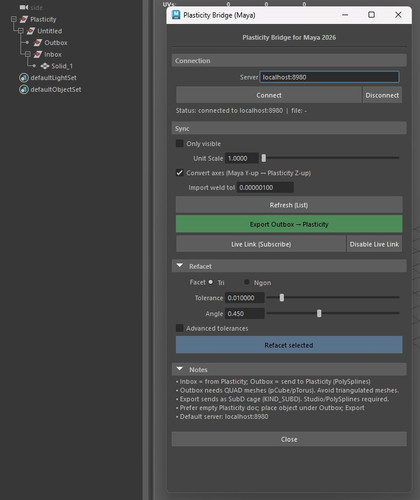Image resolution: width=420 pixels, height=500 pixels.
Task: Collapse the Inbox tree node
Action: point(28,54)
